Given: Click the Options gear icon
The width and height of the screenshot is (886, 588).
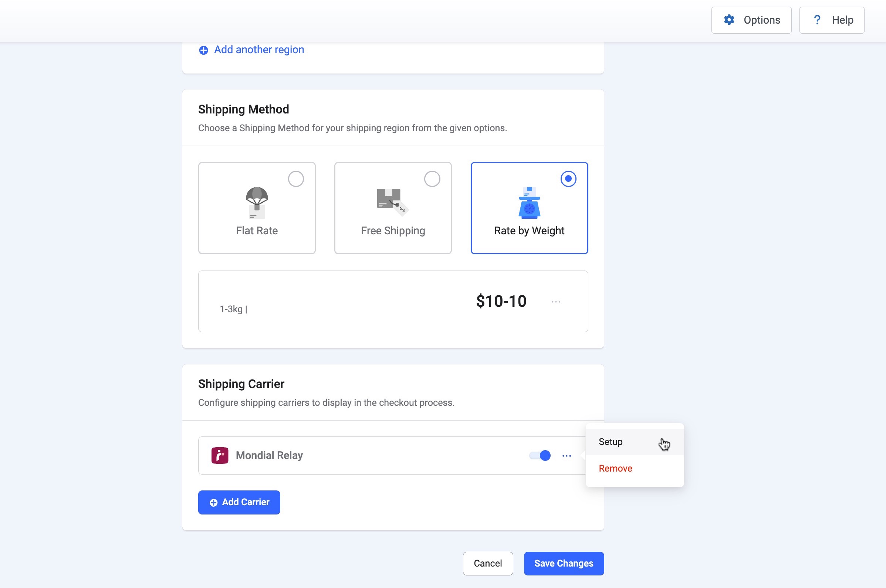Looking at the screenshot, I should pyautogui.click(x=729, y=20).
